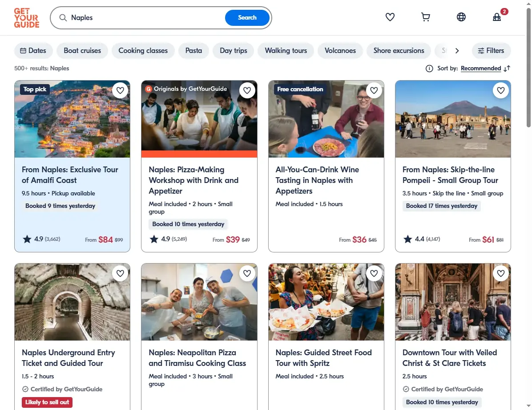Click the sort info circle icon
Image resolution: width=532 pixels, height=410 pixels.
coord(429,69)
